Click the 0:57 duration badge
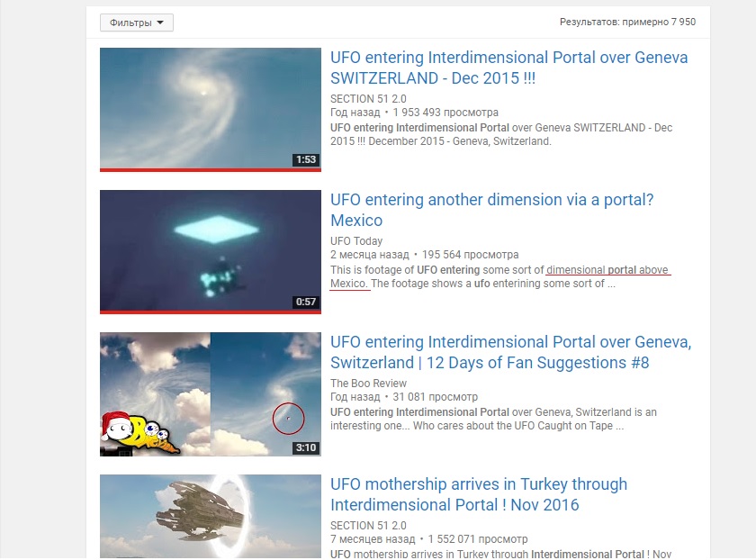The image size is (756, 560). tap(306, 302)
